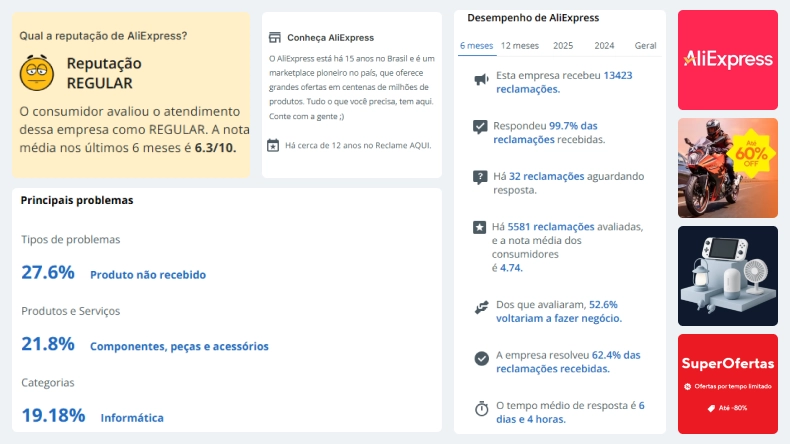
Task: Click the Reputação REGULAR heading
Action: pos(104,73)
